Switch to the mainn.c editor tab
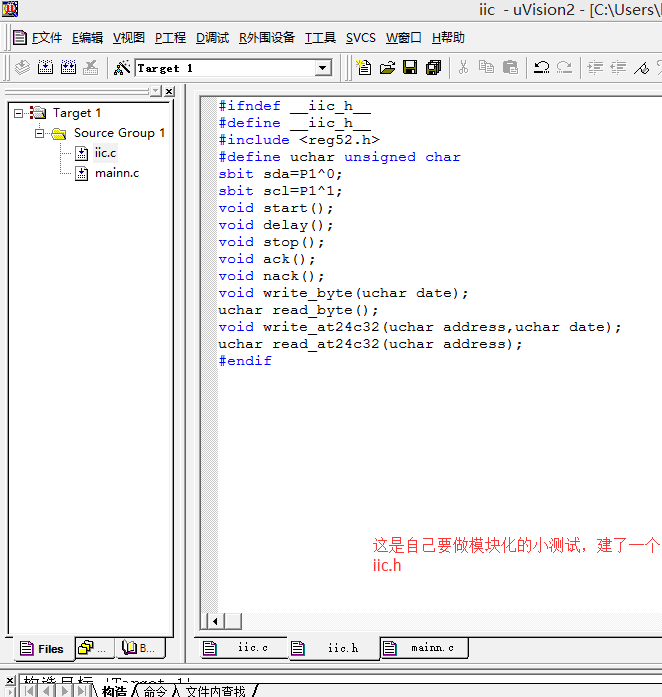The height and width of the screenshot is (697, 662). [425, 648]
